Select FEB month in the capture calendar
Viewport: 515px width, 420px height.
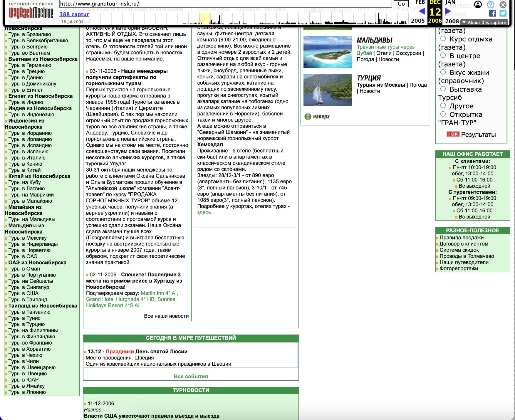[x=420, y=2]
